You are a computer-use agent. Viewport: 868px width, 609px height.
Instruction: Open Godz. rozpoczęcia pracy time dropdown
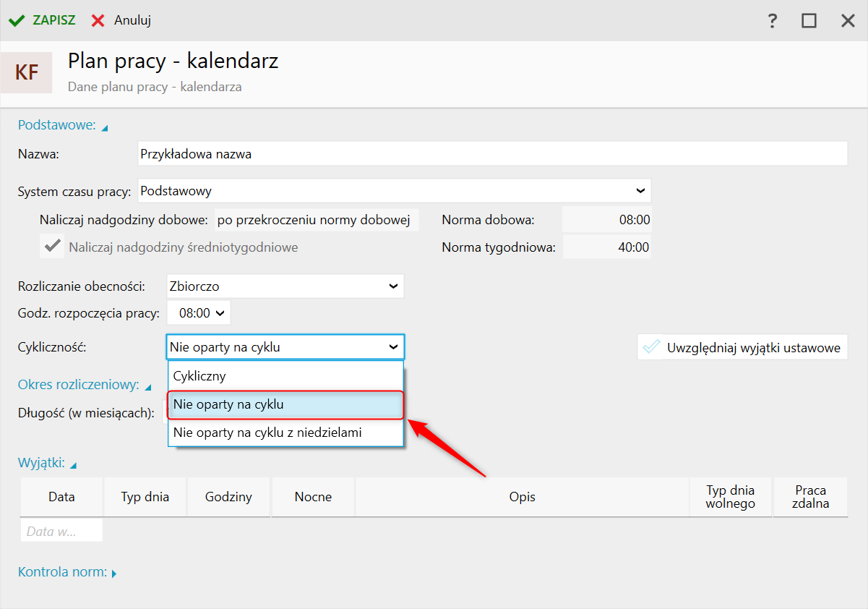point(220,313)
